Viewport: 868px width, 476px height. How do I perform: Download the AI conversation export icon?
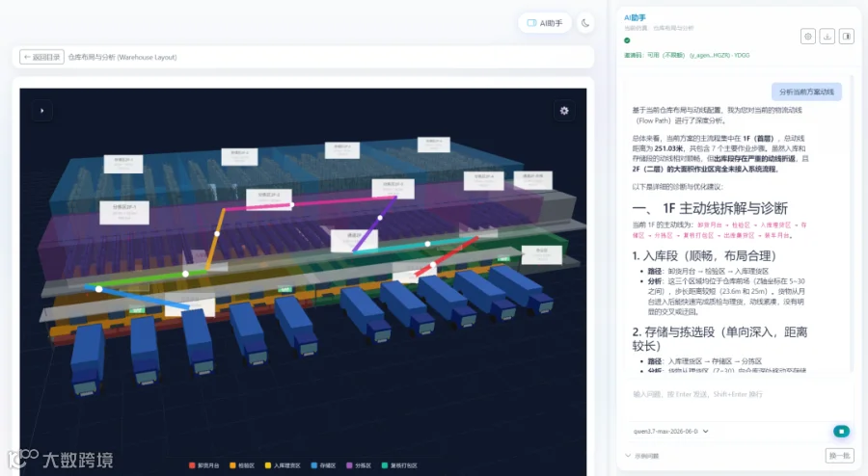coord(827,37)
